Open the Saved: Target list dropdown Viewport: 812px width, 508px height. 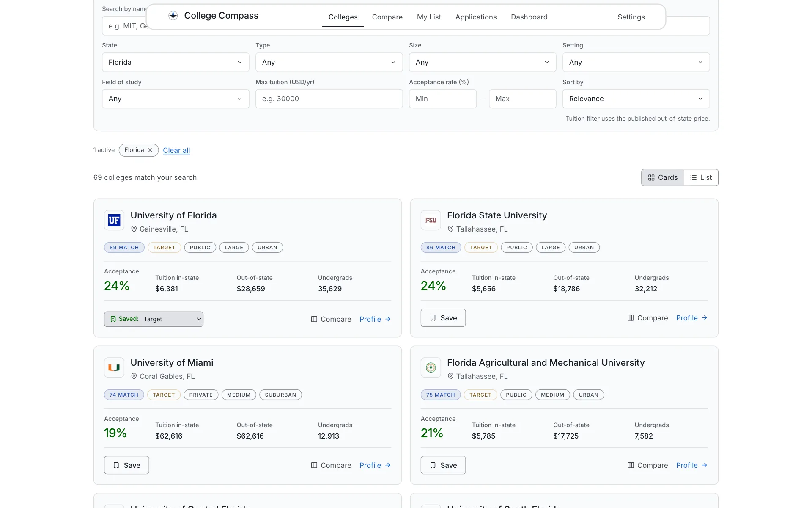(x=154, y=319)
